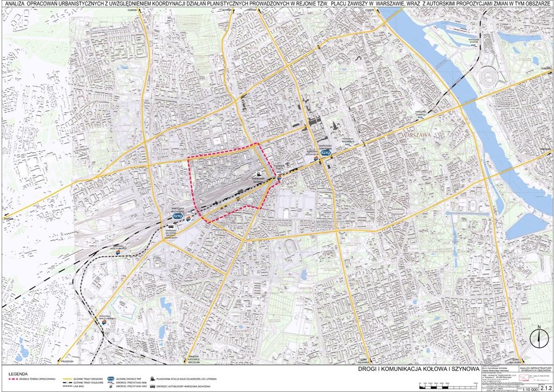554x392 pixels.
Task: Click the POZNAŃ direction label
Action: point(9,219)
